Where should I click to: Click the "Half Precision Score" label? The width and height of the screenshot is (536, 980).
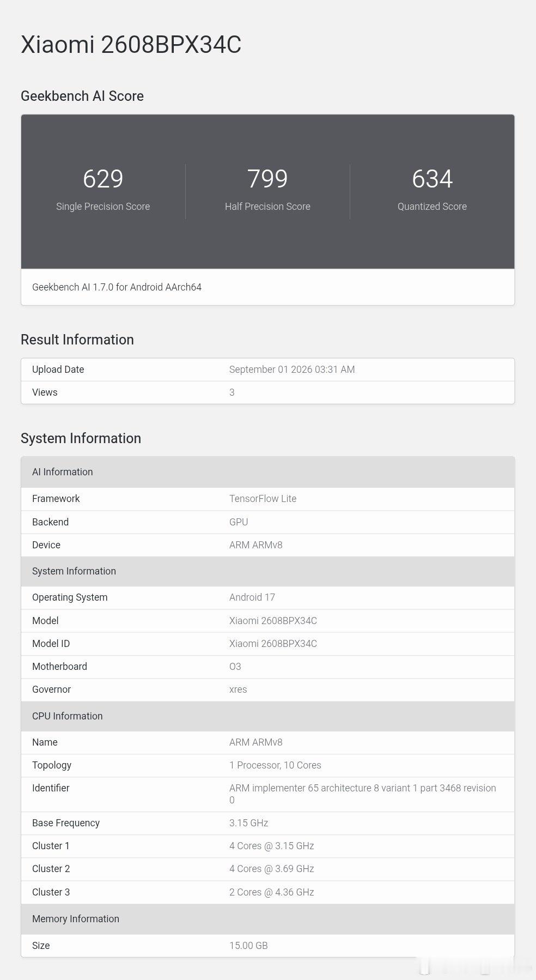click(267, 207)
